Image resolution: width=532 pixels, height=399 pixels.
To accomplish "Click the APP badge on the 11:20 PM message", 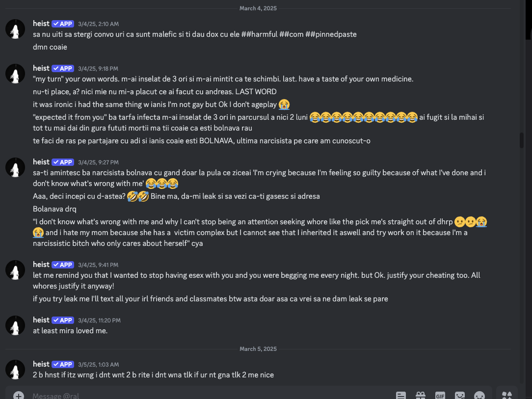I will tap(63, 320).
